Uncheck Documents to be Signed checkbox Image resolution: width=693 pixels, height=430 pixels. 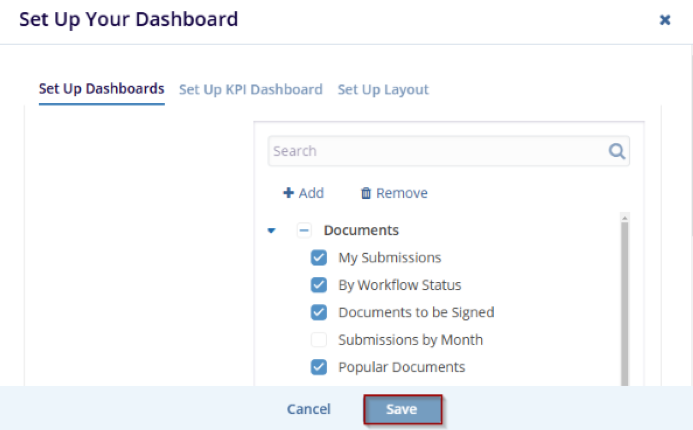[x=319, y=312]
